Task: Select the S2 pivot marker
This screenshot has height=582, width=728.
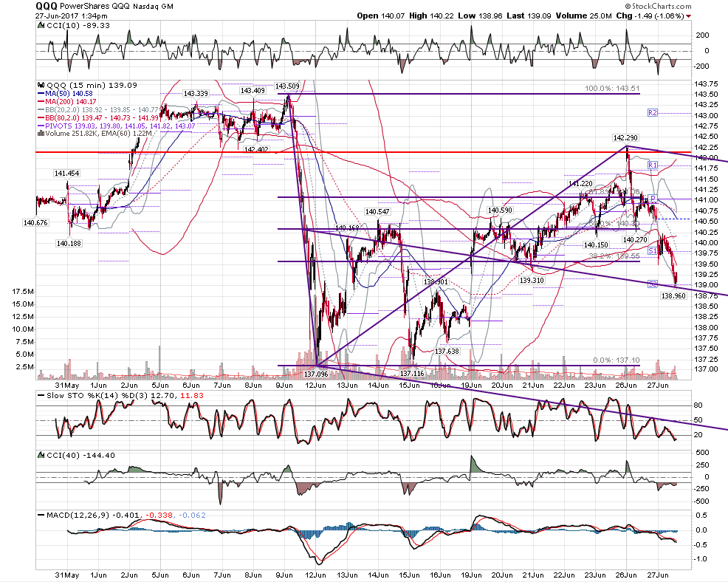Action: 653,284
